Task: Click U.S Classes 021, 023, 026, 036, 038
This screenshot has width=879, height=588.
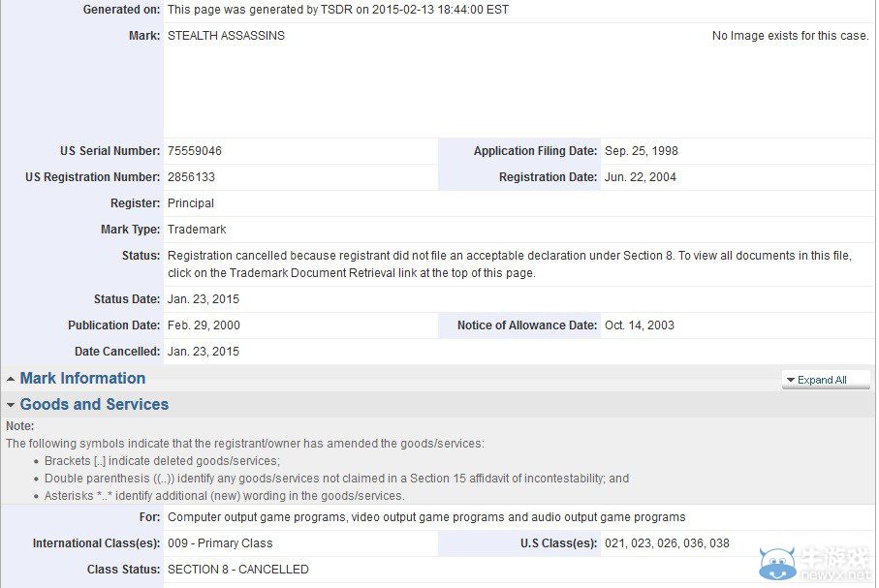Action: pyautogui.click(x=667, y=543)
